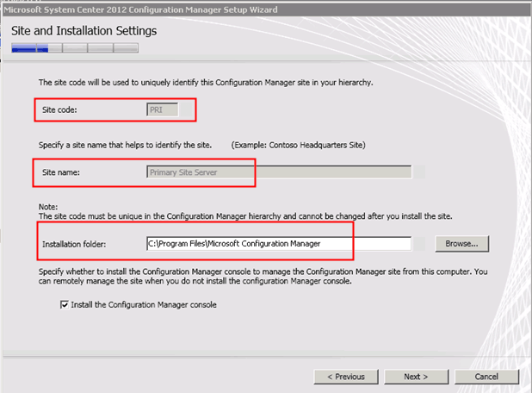Go back with the < Previous button

pos(346,377)
